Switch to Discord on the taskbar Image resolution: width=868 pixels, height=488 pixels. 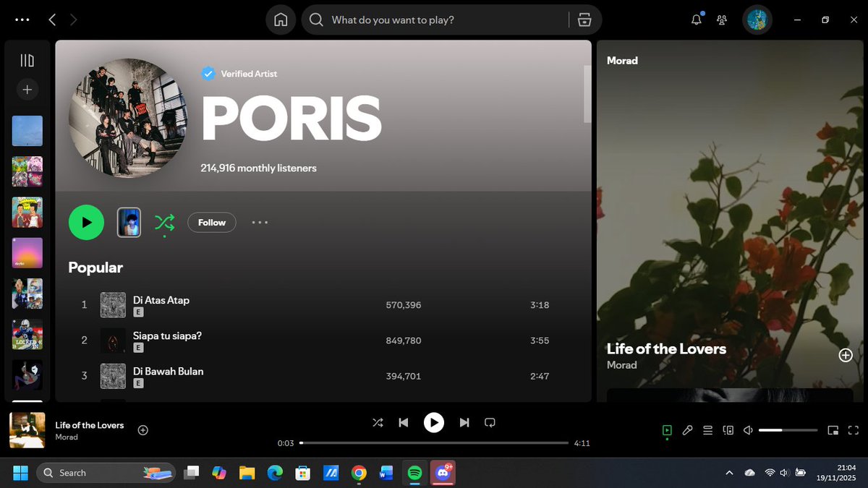(442, 473)
